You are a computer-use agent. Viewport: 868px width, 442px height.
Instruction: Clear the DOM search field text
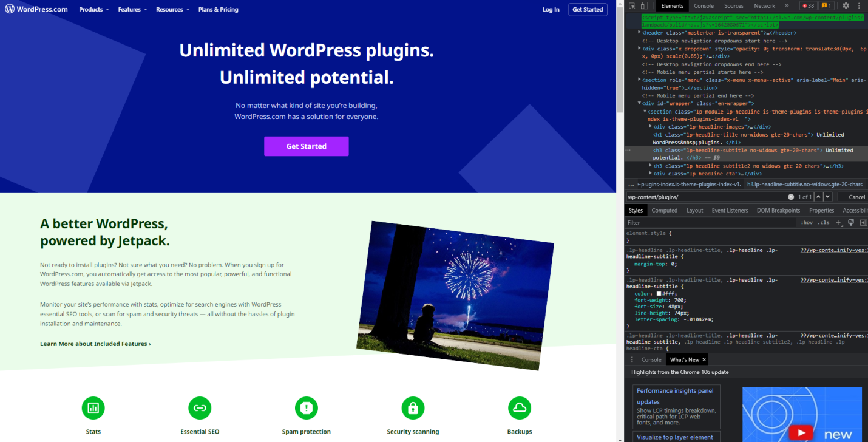point(791,197)
